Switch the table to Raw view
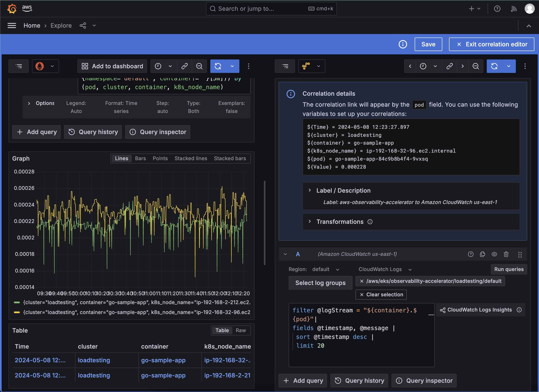This screenshot has height=392, width=539. pos(241,330)
